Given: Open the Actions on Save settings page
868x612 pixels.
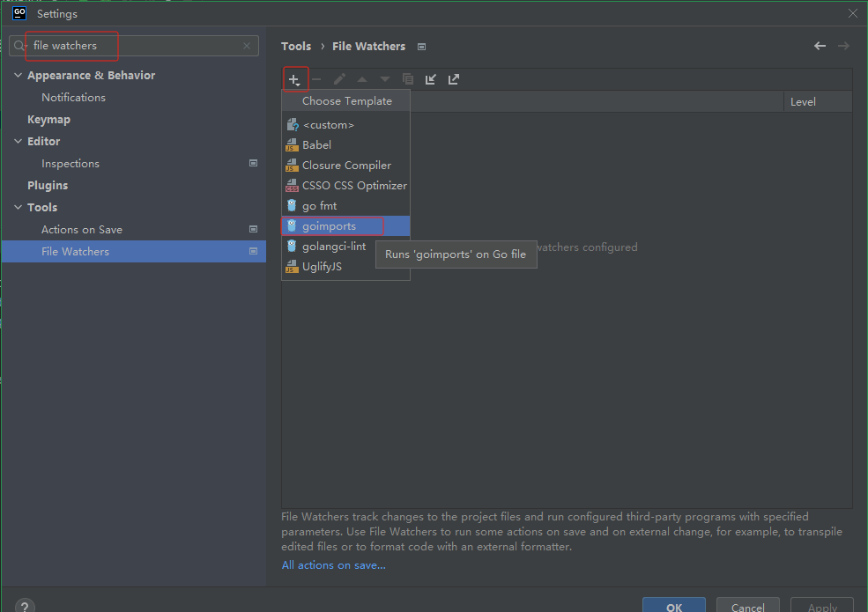Looking at the screenshot, I should 82,230.
